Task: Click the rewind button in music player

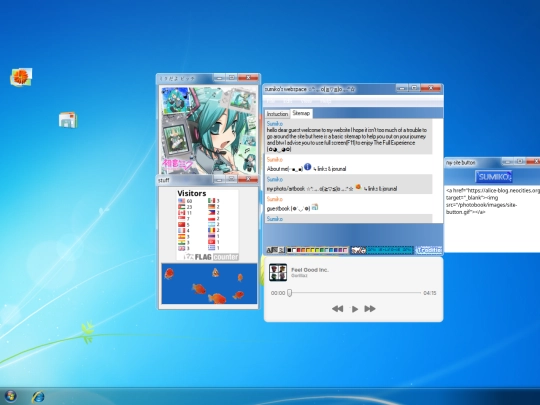Action: click(x=338, y=309)
